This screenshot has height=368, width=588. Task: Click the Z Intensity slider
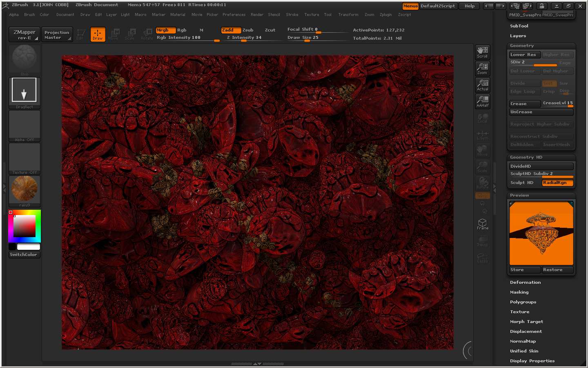pos(252,38)
